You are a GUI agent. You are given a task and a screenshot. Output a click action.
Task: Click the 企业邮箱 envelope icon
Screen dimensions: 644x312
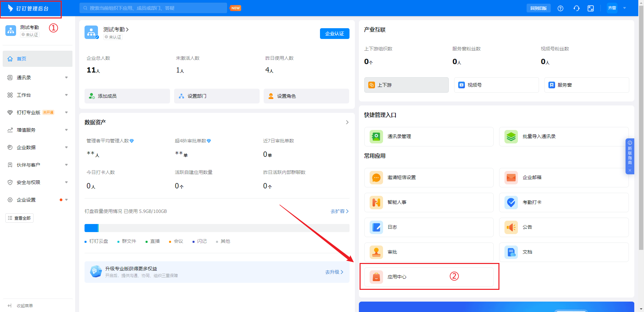tap(511, 178)
